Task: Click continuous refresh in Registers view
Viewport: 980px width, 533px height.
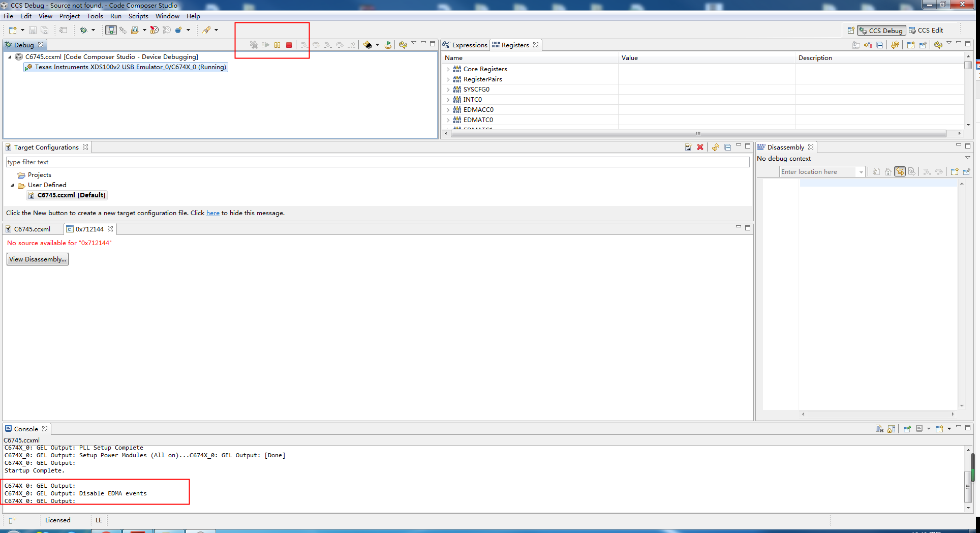Action: pyautogui.click(x=895, y=45)
